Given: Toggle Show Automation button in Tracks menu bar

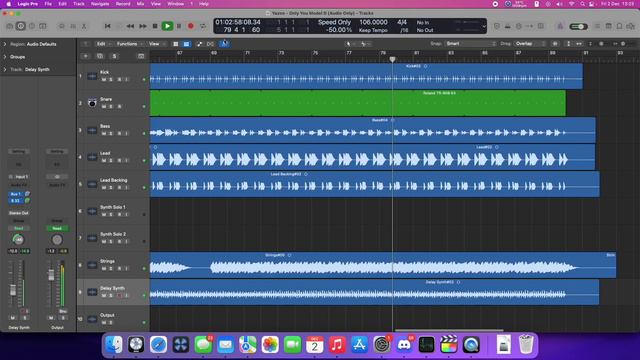Looking at the screenshot, I should coord(199,44).
